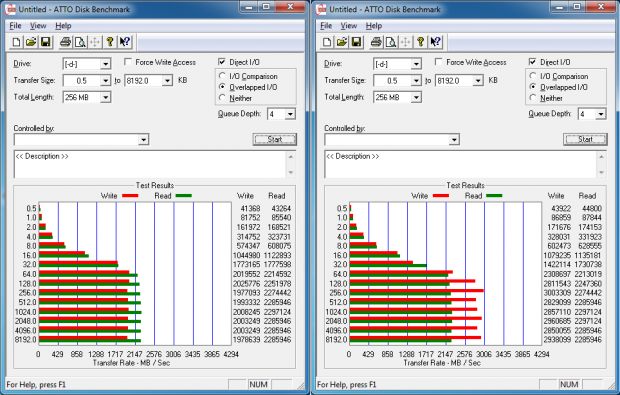Click Open folder icon in left window toolbar
Screen dimensions: 620x395
[31, 42]
